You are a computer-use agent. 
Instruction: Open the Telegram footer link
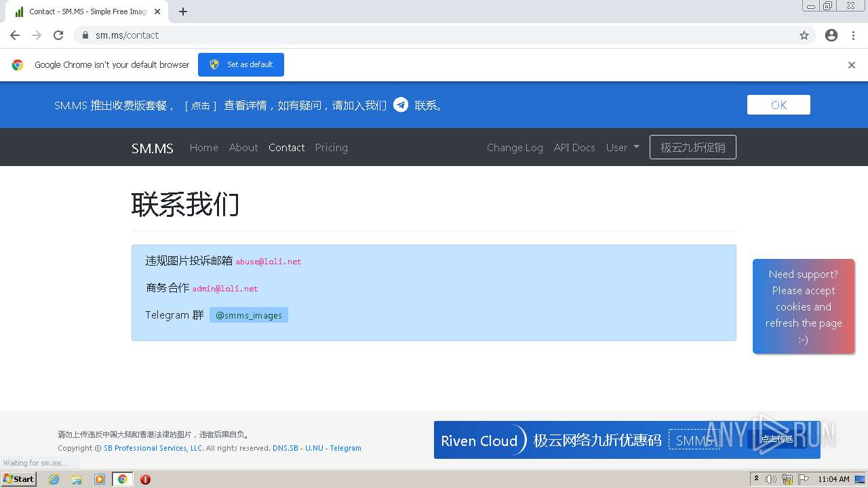346,448
